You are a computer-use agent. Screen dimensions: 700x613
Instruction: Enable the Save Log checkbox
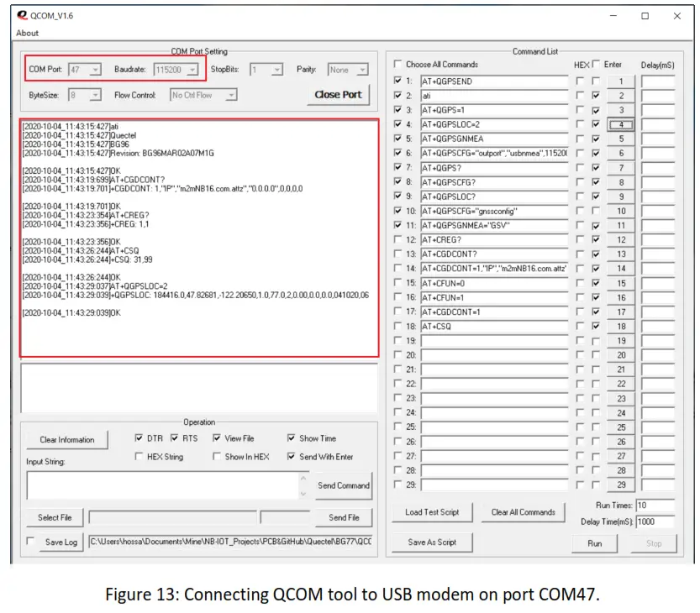point(31,542)
